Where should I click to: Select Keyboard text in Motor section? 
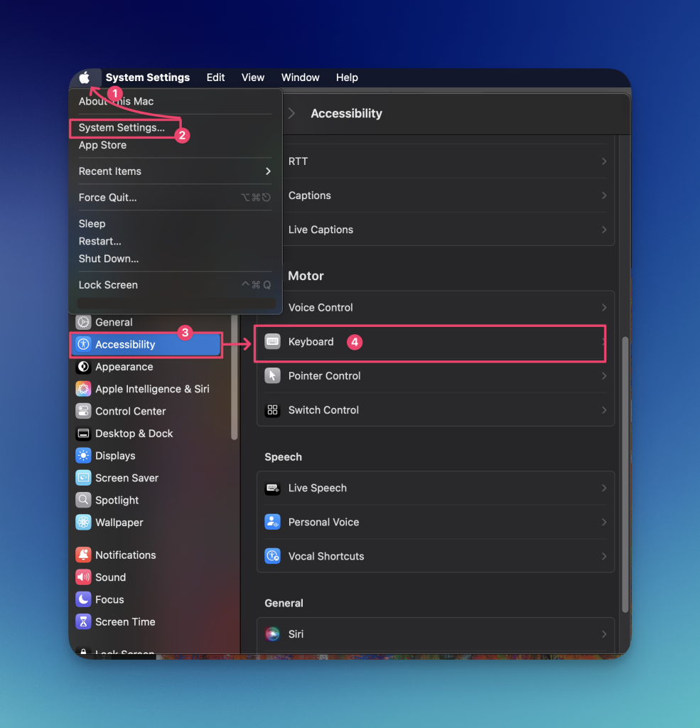click(311, 342)
